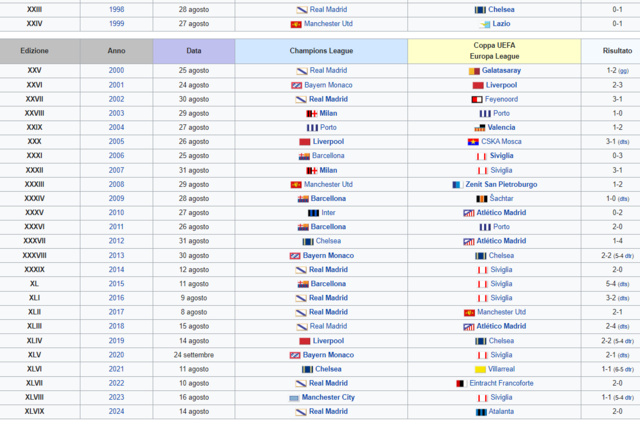Click the Real Madrid flag icon in the 2024 row
The width and height of the screenshot is (640, 429).
click(x=301, y=412)
